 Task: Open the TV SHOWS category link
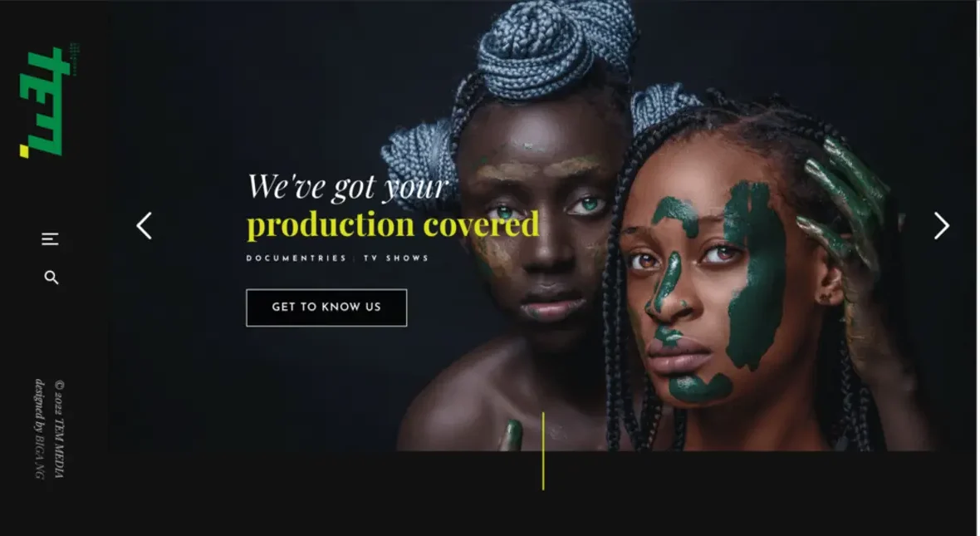click(x=396, y=258)
